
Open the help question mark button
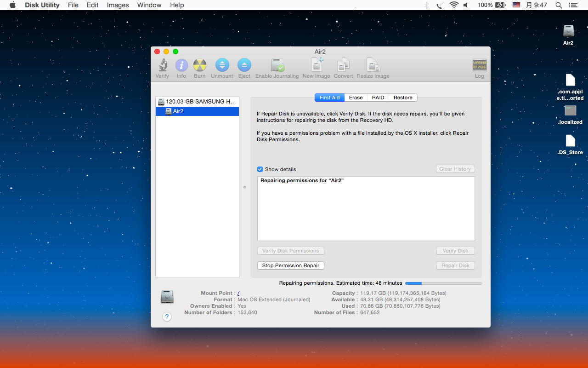click(167, 316)
